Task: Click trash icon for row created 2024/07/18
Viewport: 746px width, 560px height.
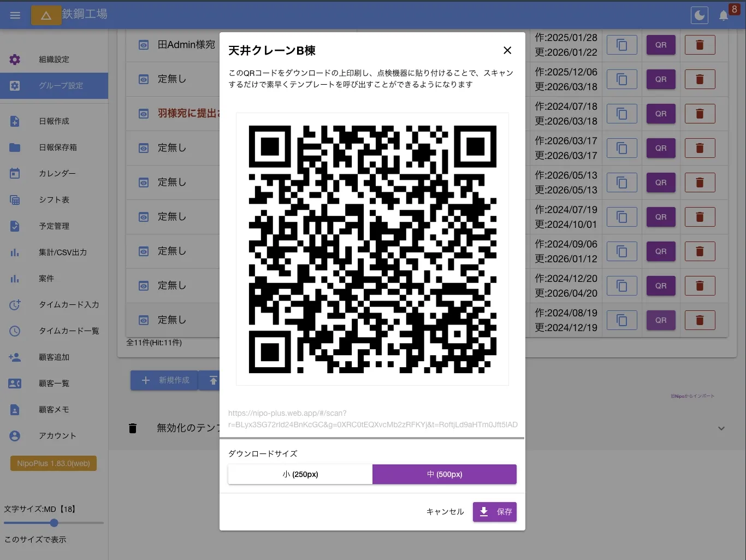Action: point(700,114)
